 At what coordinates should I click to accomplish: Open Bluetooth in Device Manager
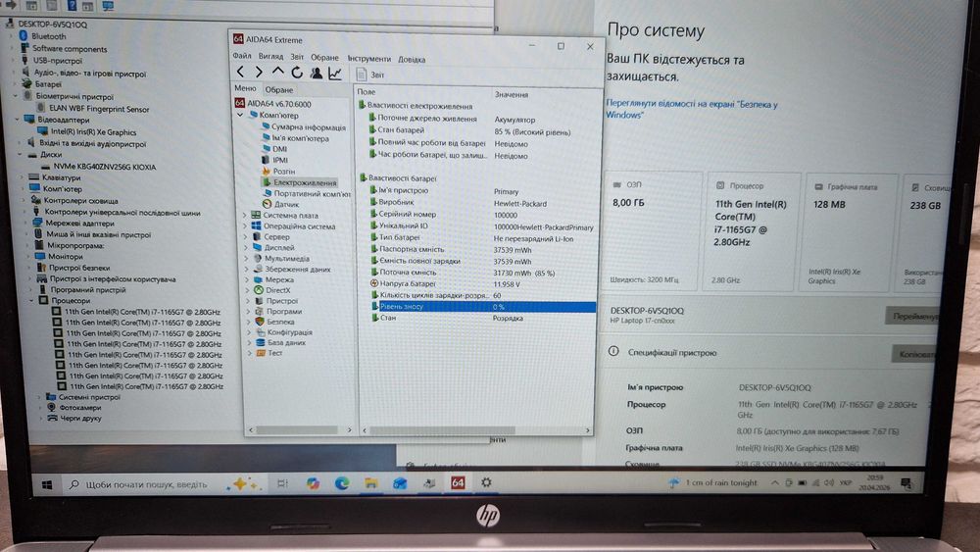pos(42,36)
